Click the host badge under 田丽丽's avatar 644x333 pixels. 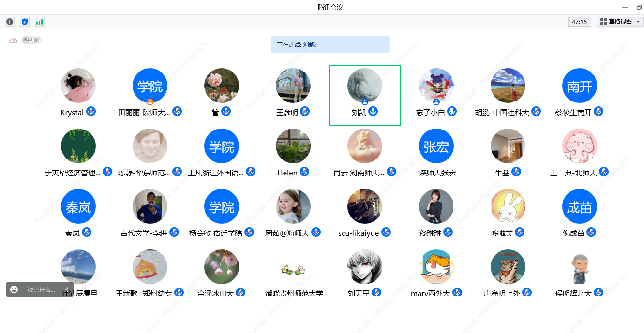150,102
